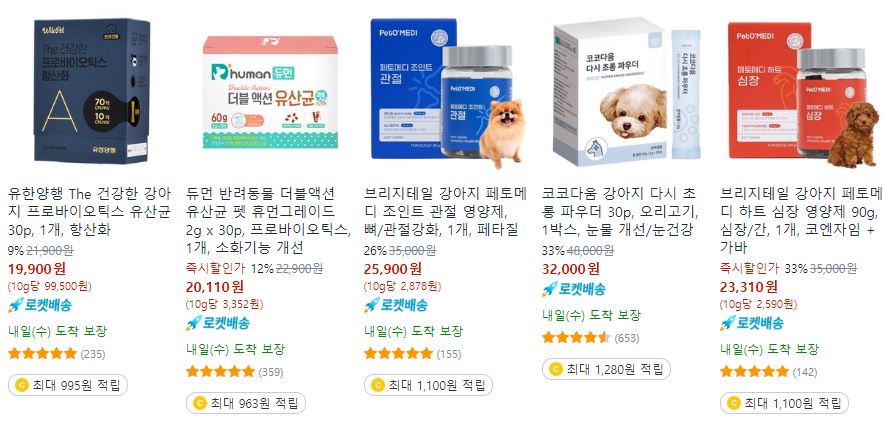
Task: Click the rocket delivery badge under 23,310원
Action: click(752, 323)
